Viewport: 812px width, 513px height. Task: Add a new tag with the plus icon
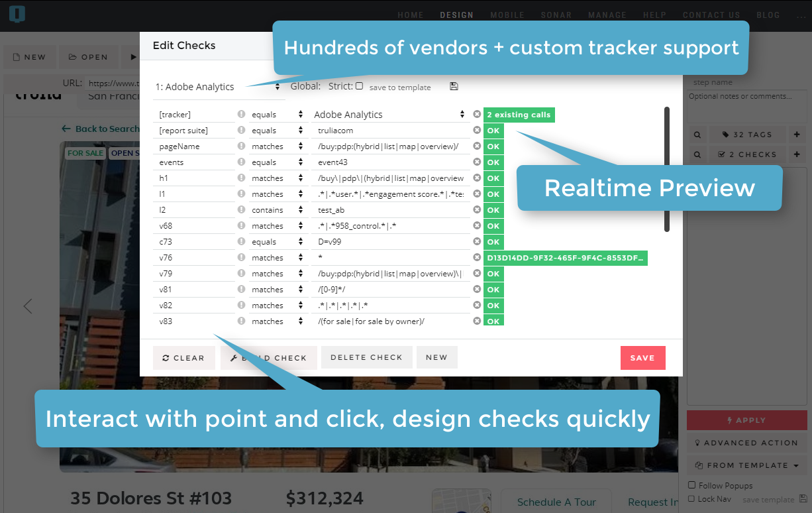[x=797, y=135]
